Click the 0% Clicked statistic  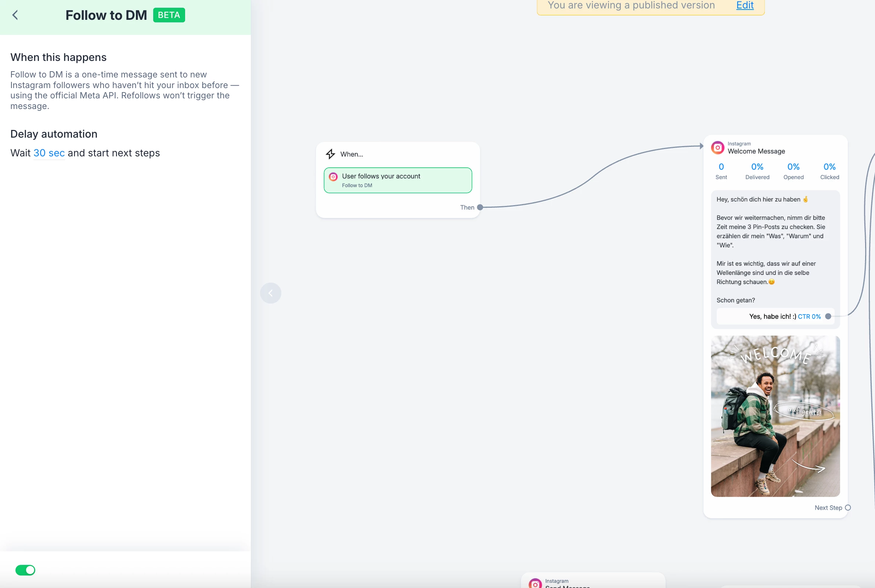(x=829, y=171)
